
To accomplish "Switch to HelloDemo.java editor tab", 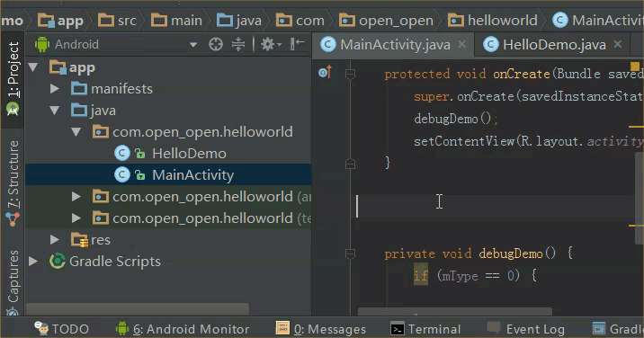I will pos(552,44).
